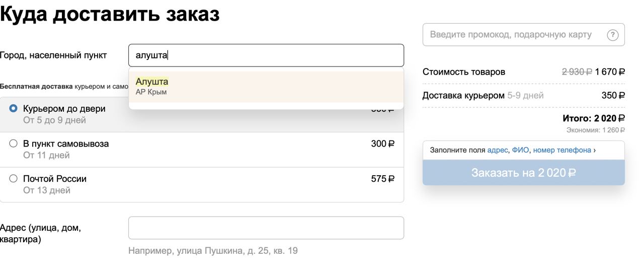Click the address street-house-apartment input field
The height and width of the screenshot is (274, 644).
266,228
